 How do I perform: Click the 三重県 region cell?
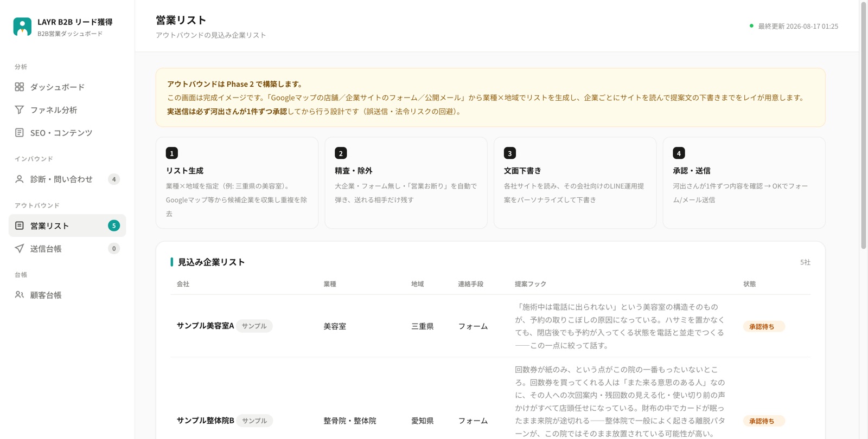422,326
